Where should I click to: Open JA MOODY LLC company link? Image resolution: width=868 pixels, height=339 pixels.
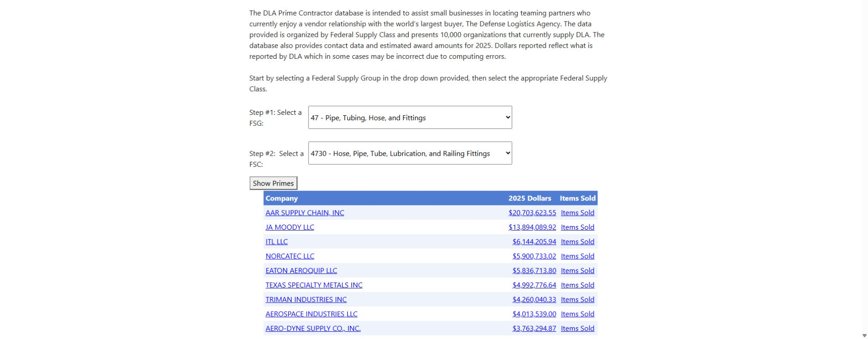pos(290,227)
